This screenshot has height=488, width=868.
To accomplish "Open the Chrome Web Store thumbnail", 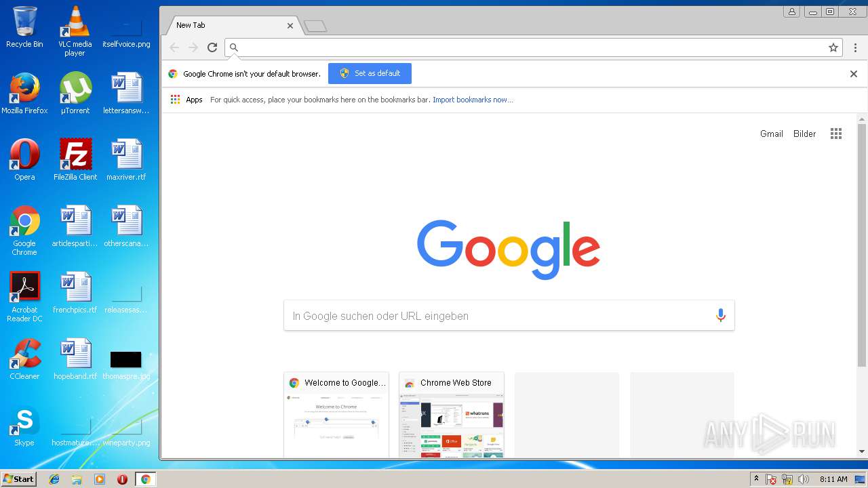I will [452, 415].
